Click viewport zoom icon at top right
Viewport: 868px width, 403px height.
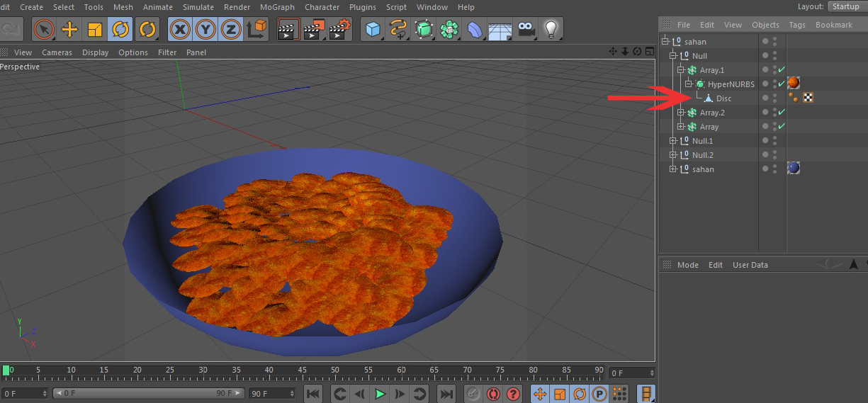[x=625, y=52]
